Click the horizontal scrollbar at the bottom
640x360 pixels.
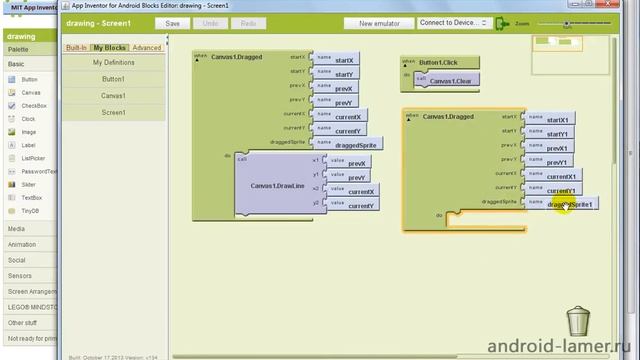[x=314, y=357]
